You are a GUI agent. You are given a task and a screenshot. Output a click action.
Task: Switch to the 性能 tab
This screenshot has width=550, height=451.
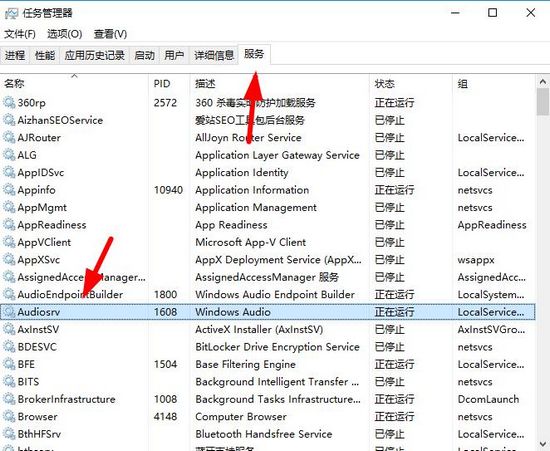tap(45, 55)
